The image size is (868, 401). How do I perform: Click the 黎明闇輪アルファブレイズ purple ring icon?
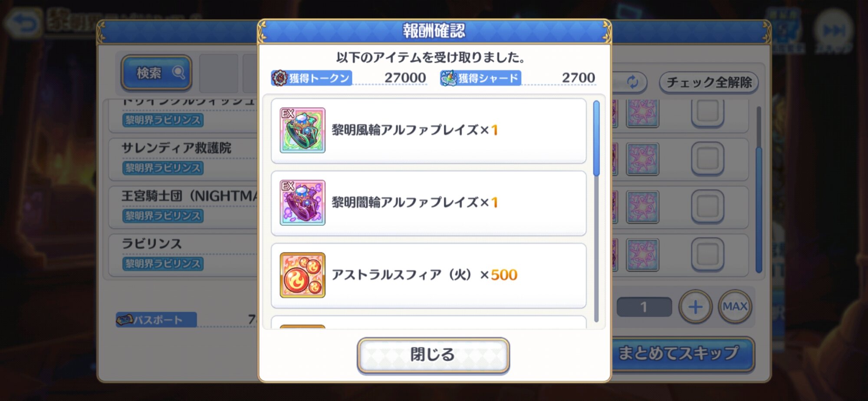click(302, 203)
